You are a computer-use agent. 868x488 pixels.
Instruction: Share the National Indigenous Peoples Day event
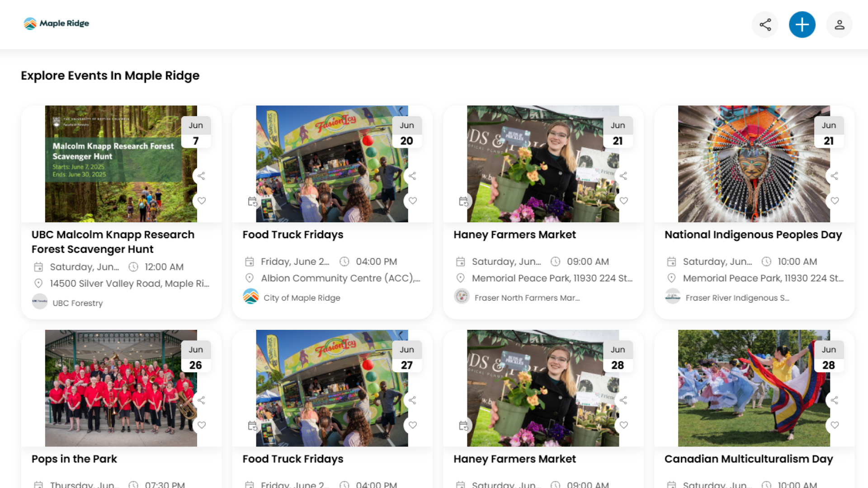coord(834,176)
